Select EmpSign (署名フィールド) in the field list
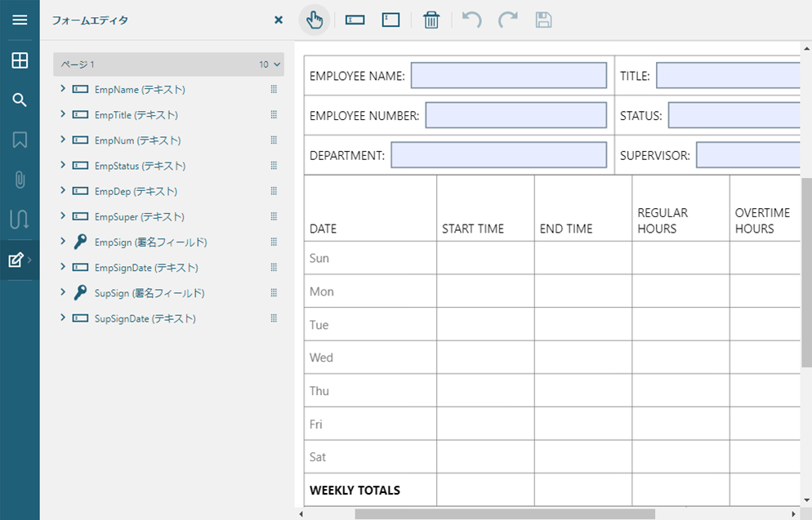This screenshot has height=520, width=812. [x=150, y=242]
